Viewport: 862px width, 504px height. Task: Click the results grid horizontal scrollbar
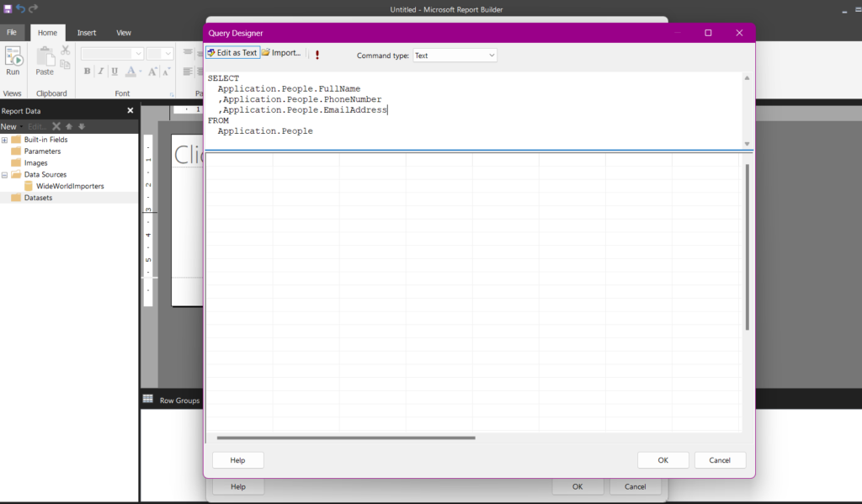pyautogui.click(x=346, y=438)
